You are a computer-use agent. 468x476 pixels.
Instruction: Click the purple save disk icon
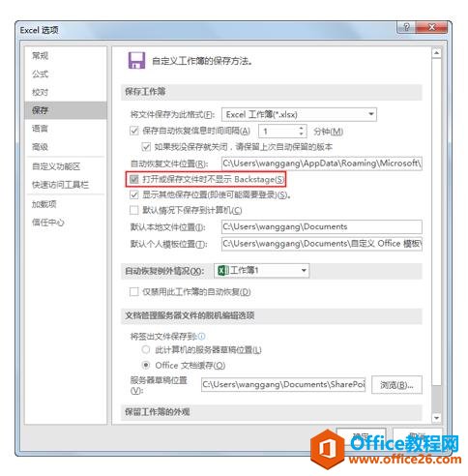[x=136, y=60]
